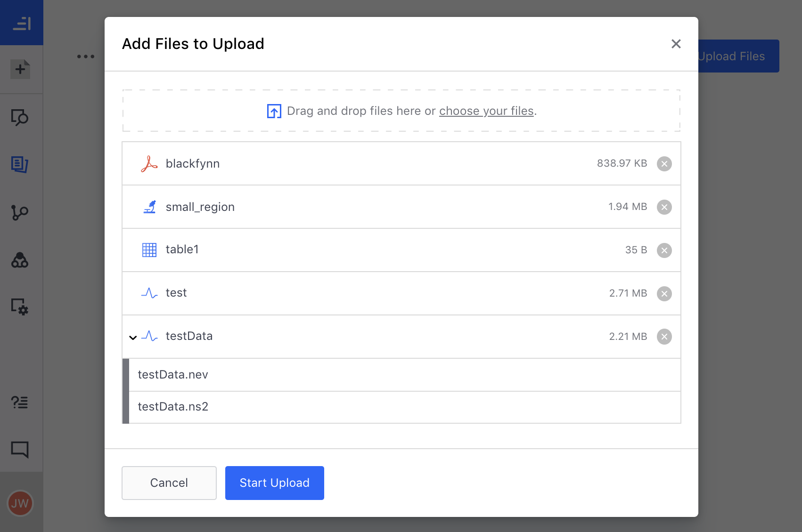Remove blackfynn from the upload list
Viewport: 802px width, 532px height.
click(664, 164)
